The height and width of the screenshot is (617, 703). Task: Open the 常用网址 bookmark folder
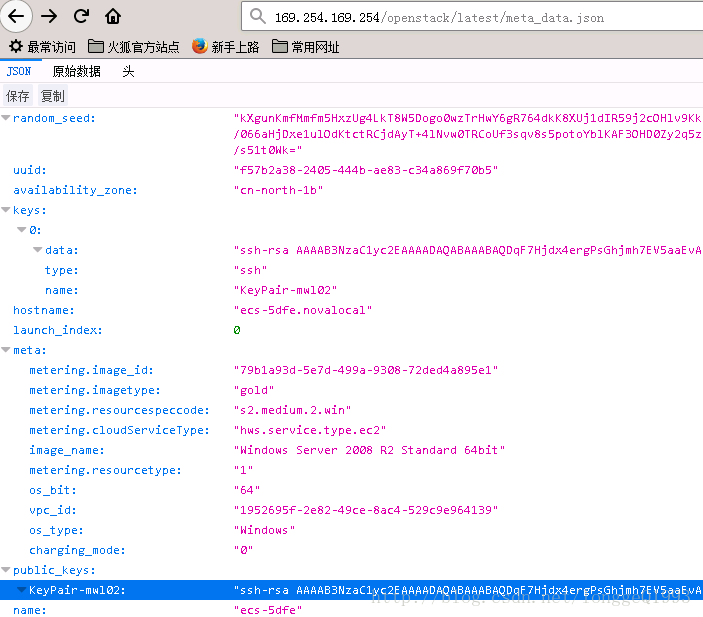click(306, 47)
